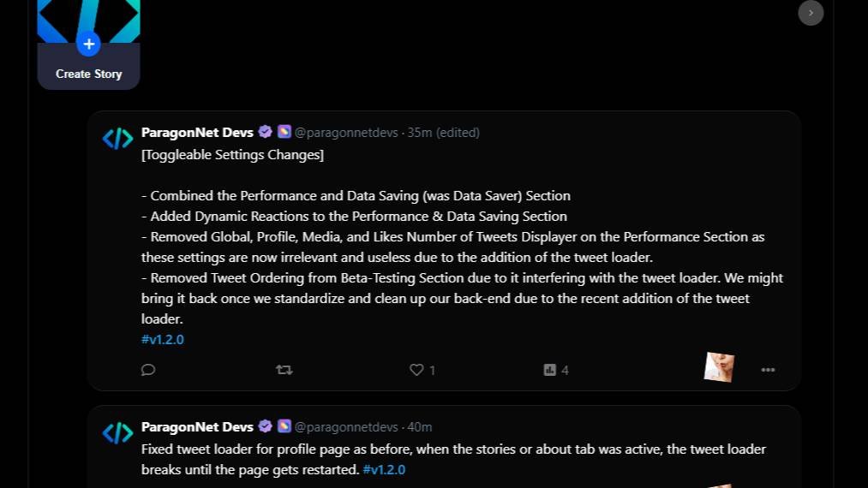Screen dimensions: 868x488
Task: Open @paragonnetdevs handle on the 40m tweet
Action: coord(346,427)
